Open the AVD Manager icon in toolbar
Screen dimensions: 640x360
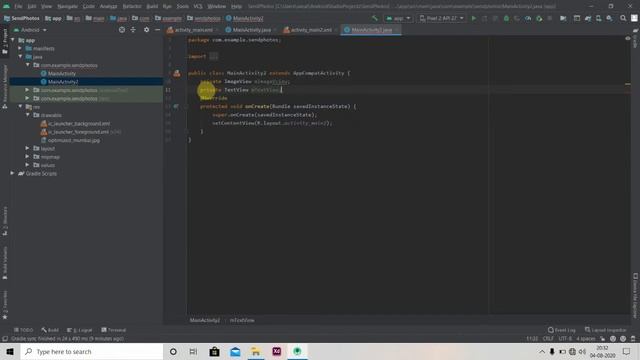(x=598, y=18)
